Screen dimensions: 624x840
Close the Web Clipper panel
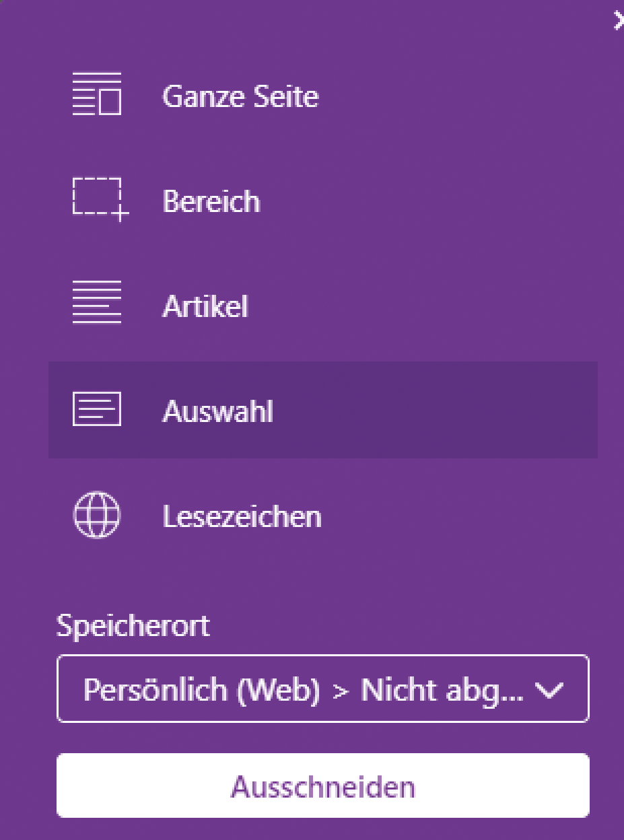pyautogui.click(x=619, y=21)
